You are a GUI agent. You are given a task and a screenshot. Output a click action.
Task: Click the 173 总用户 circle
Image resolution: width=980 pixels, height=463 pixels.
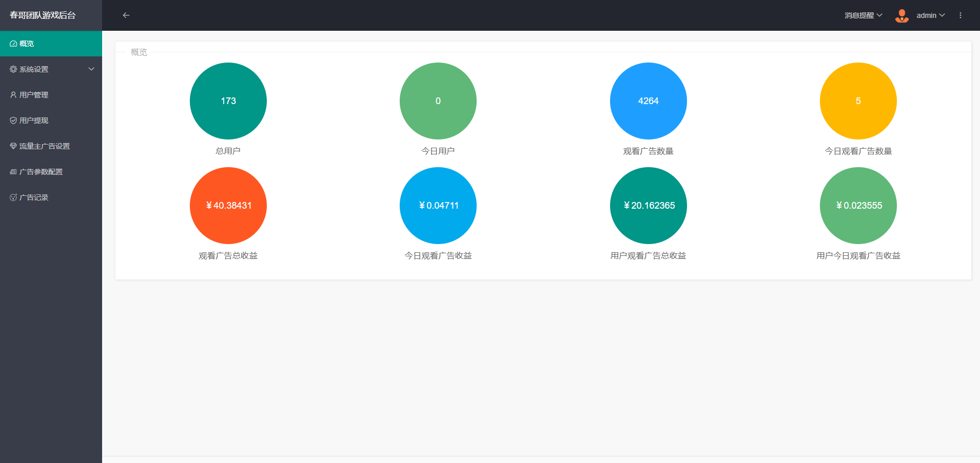click(x=228, y=101)
